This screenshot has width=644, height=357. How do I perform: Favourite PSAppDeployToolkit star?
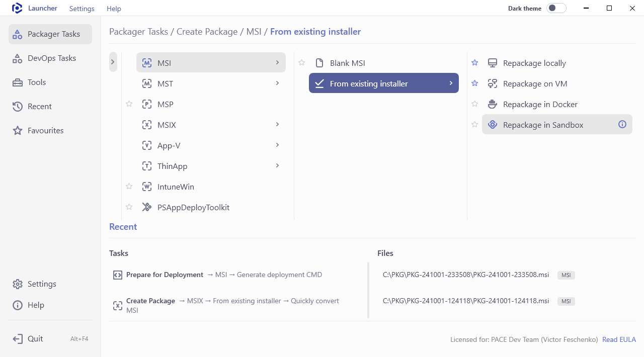tap(129, 207)
